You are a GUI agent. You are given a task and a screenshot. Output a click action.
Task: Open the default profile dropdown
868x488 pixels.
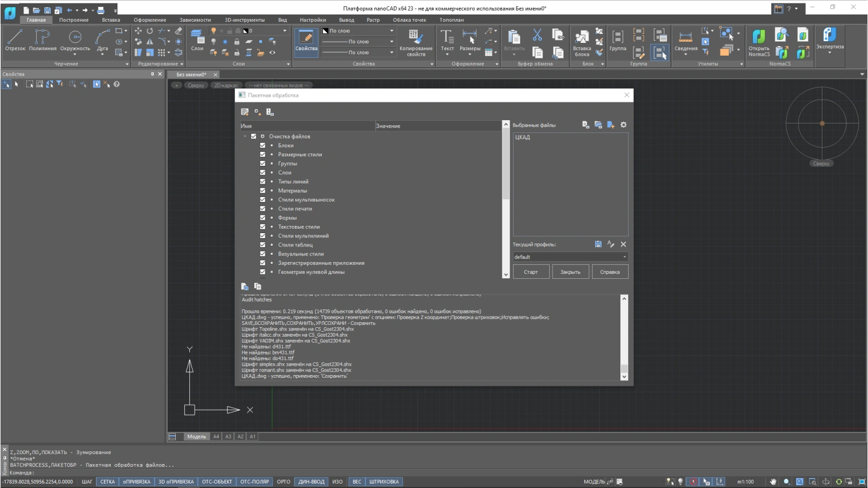pyautogui.click(x=570, y=257)
